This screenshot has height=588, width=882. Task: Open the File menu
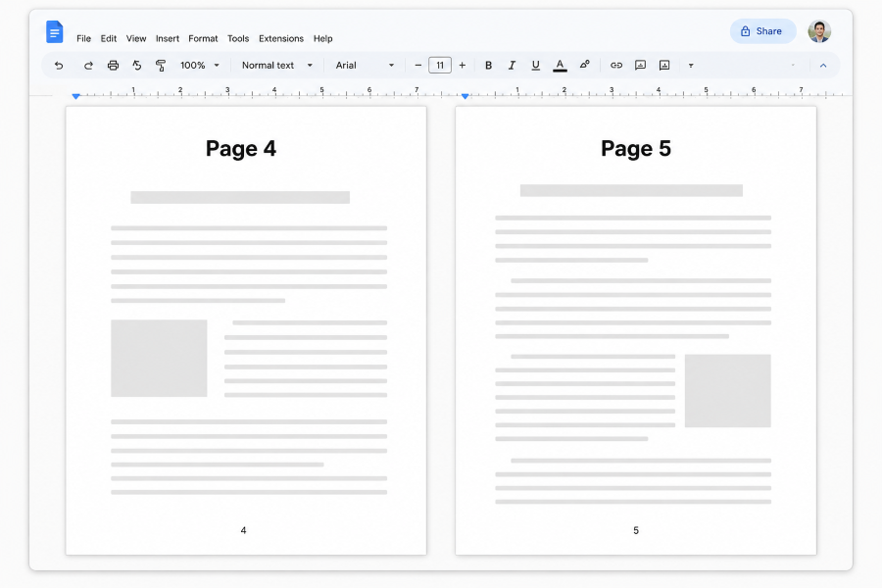[x=84, y=38]
